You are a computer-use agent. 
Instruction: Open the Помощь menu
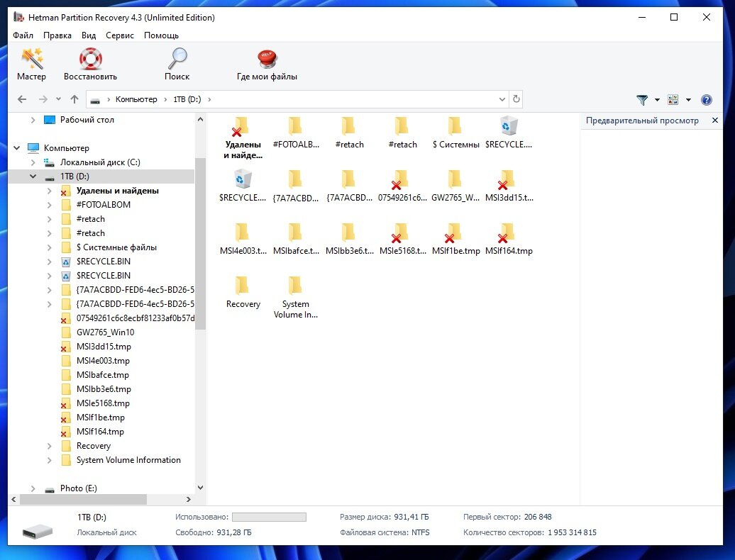(161, 35)
